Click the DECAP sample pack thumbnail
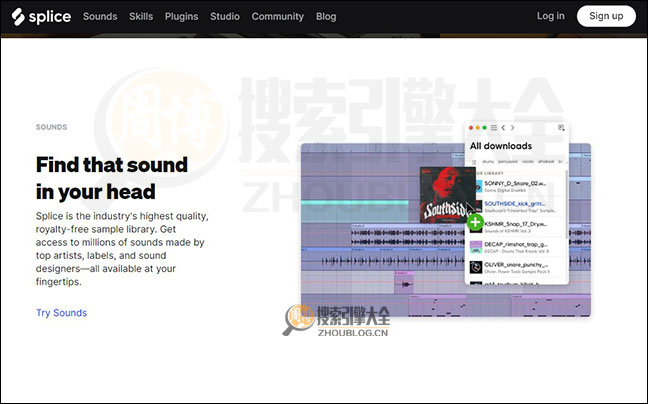Screen dimensions: 648x404 coord(476,247)
